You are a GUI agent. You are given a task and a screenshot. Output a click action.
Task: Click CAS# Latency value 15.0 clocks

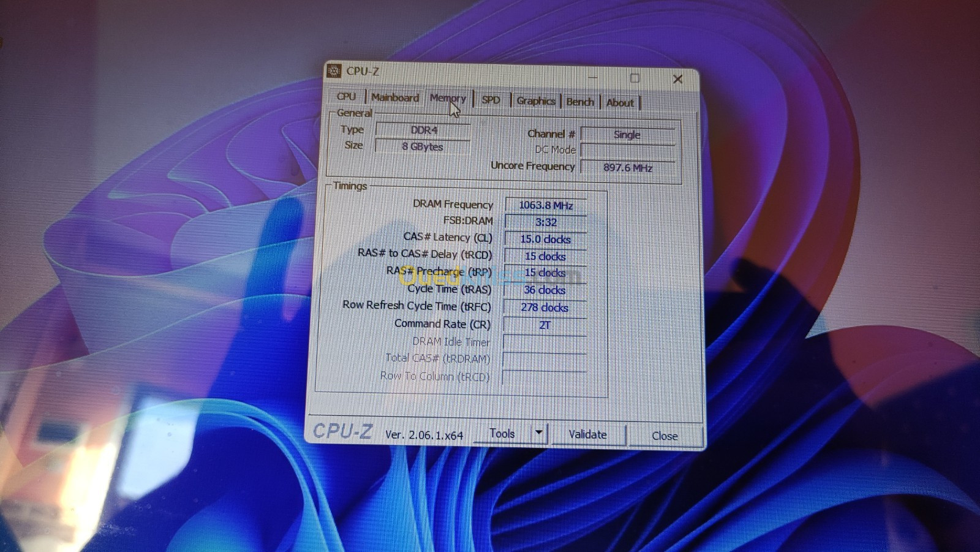[545, 239]
